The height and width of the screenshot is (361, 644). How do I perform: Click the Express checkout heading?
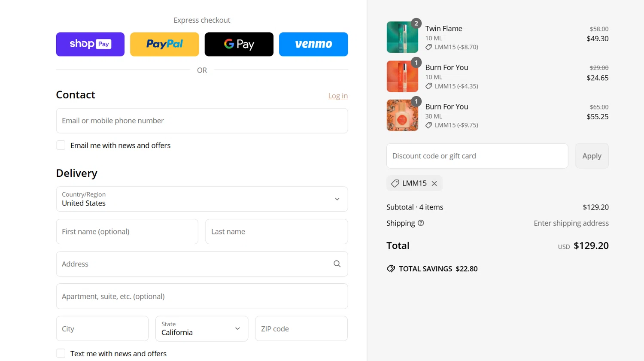coord(202,20)
